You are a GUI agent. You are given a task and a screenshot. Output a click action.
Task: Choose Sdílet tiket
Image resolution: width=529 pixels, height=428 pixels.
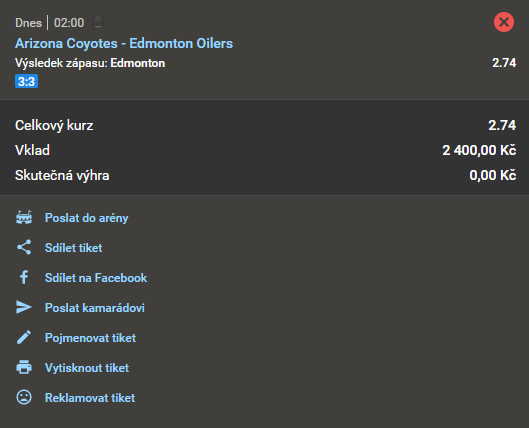pyautogui.click(x=74, y=248)
